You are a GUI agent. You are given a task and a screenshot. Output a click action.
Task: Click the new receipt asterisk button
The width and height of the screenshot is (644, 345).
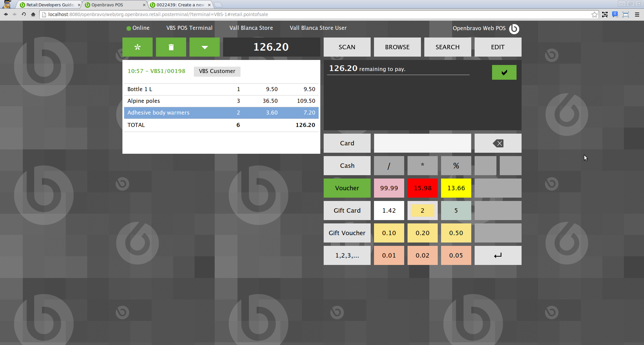point(138,47)
